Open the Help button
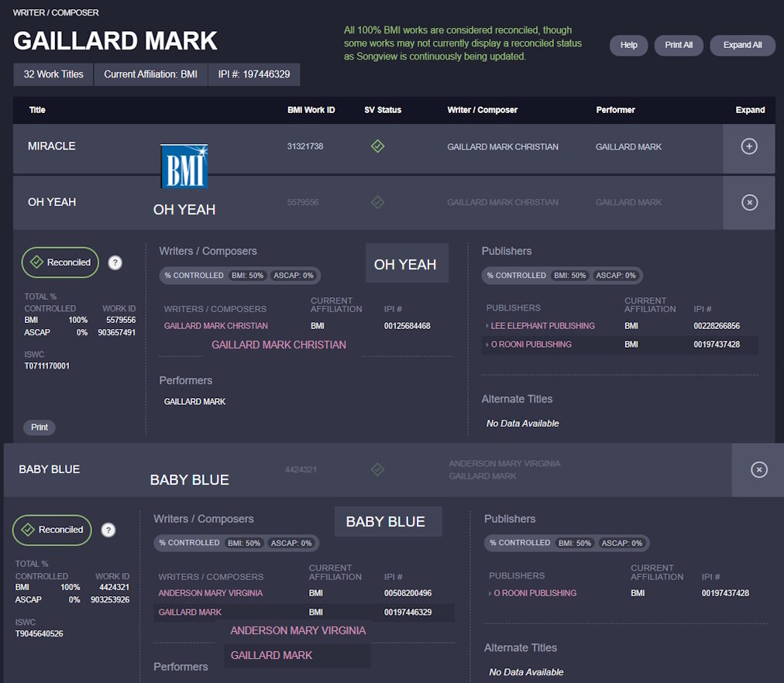Screen dimensions: 784x683 (x=628, y=45)
